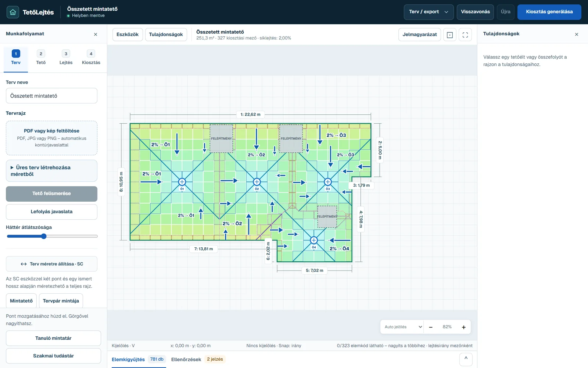The height and width of the screenshot is (368, 588).
Task: Zoom in with the plus icon
Action: [464, 327]
